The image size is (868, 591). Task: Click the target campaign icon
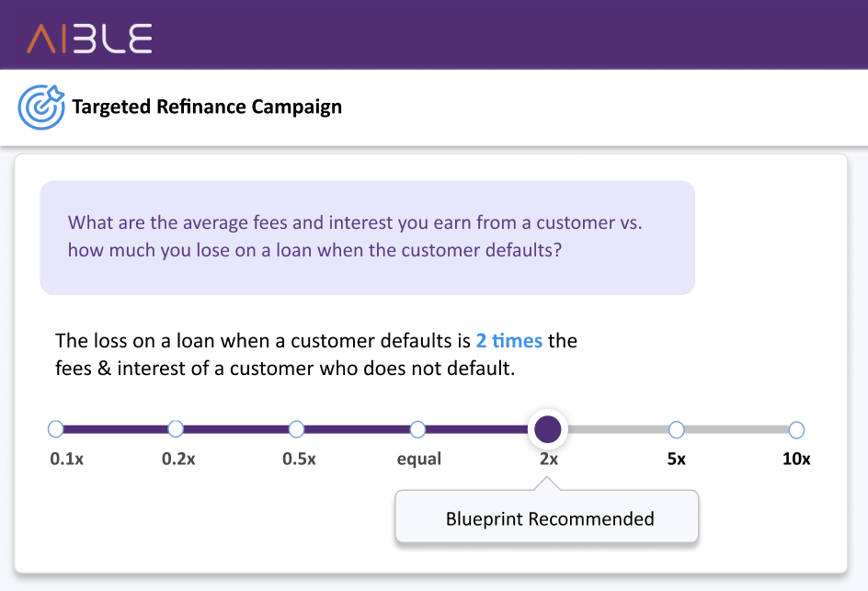[41, 107]
